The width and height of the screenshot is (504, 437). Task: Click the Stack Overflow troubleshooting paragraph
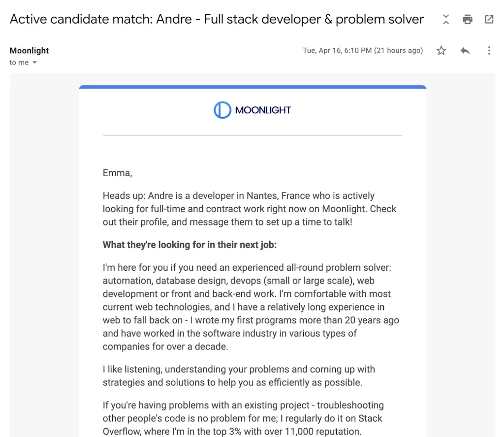[x=243, y=418]
